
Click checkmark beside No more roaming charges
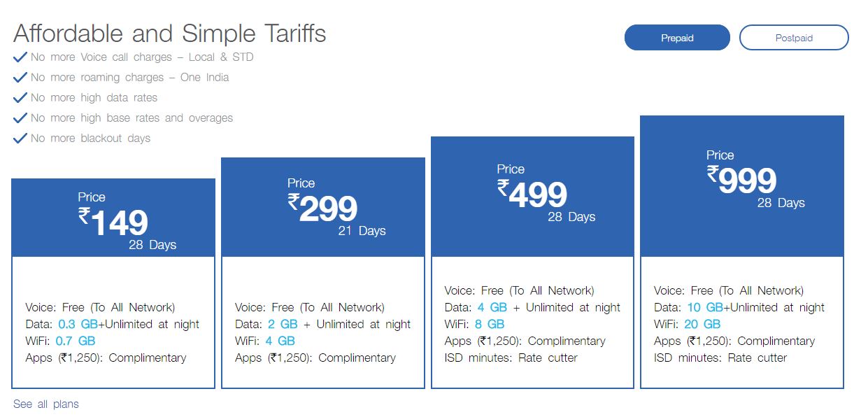click(20, 77)
